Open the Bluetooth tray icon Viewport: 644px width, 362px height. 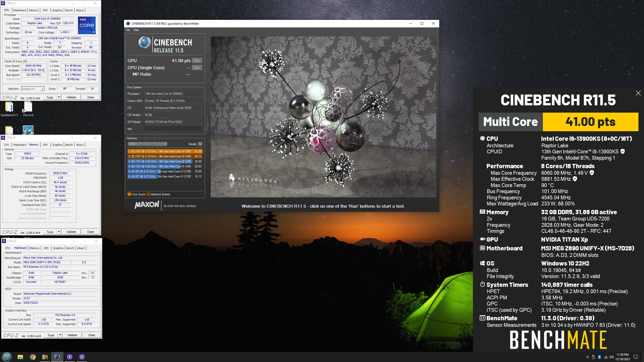599,357
